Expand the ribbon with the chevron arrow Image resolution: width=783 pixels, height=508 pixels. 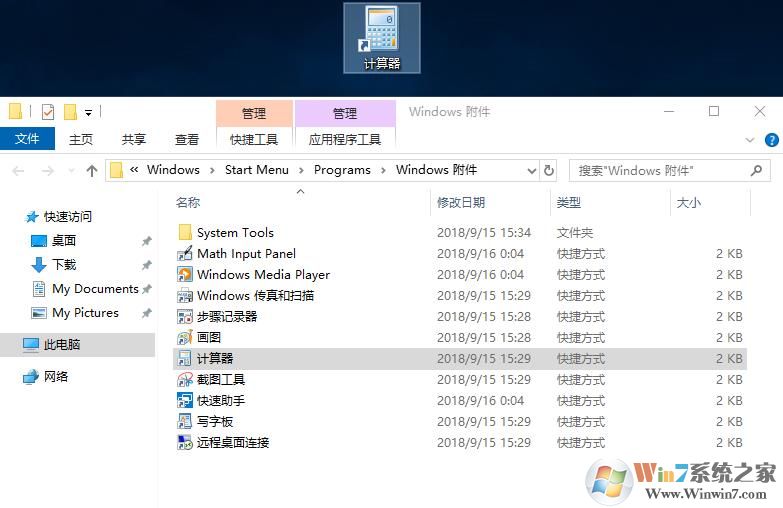pyautogui.click(x=750, y=140)
